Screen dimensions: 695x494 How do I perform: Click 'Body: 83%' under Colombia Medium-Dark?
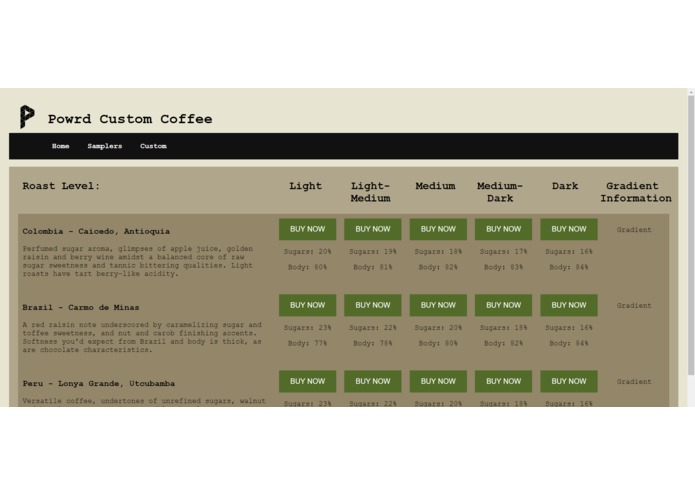tap(503, 267)
